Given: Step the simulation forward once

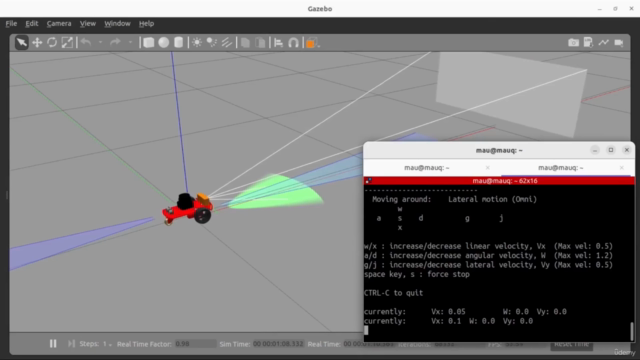Looking at the screenshot, I should 71,344.
